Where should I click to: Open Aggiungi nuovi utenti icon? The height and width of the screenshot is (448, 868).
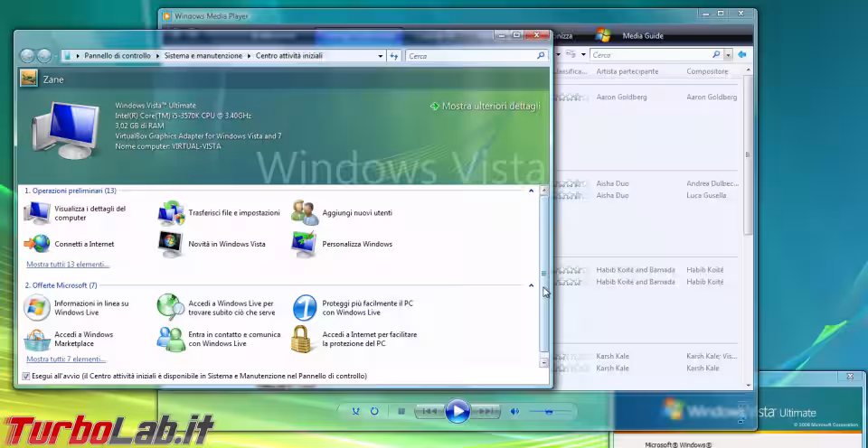click(305, 213)
